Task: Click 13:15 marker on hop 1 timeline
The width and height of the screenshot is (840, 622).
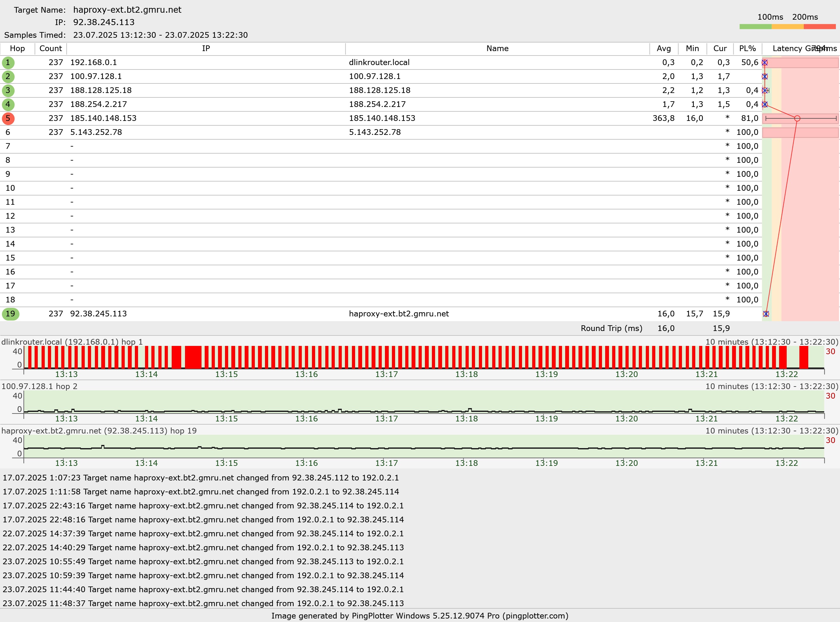Action: [x=226, y=374]
